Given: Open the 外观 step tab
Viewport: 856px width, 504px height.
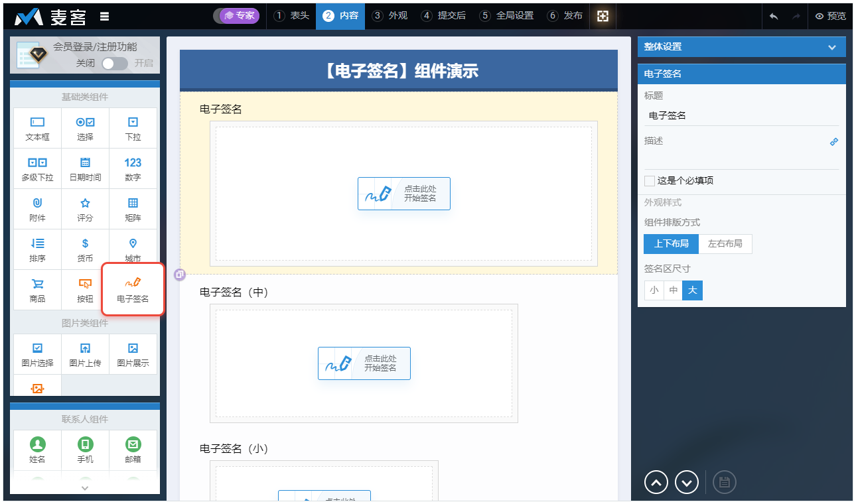Looking at the screenshot, I should [x=390, y=16].
